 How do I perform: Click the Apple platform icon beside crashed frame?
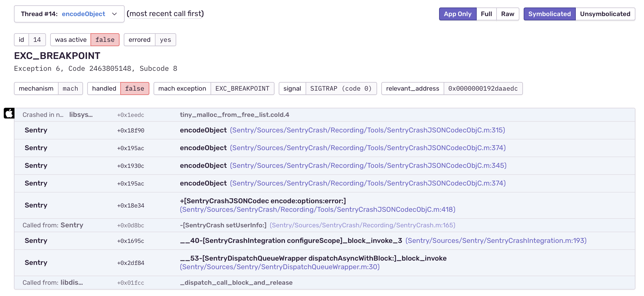point(9,114)
